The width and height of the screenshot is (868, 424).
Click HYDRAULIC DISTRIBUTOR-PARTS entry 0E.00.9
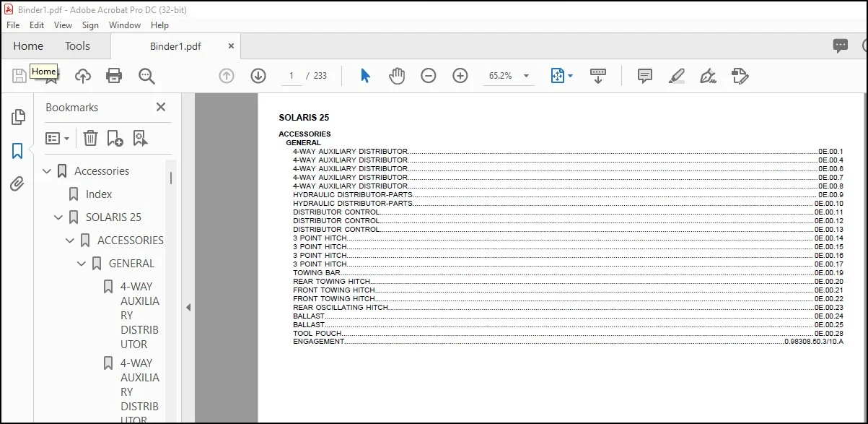568,195
